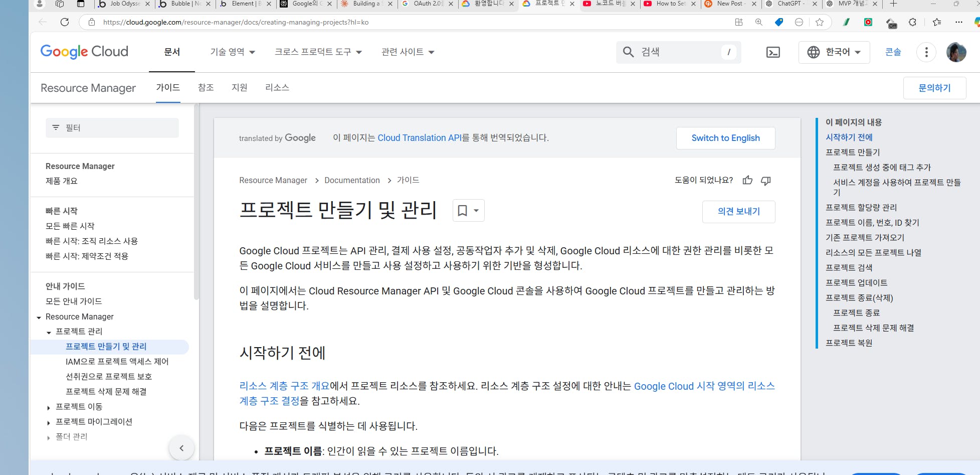Viewport: 980px width, 475px height.
Task: Open 모든 안내 가이드 in sidebar
Action: [74, 301]
